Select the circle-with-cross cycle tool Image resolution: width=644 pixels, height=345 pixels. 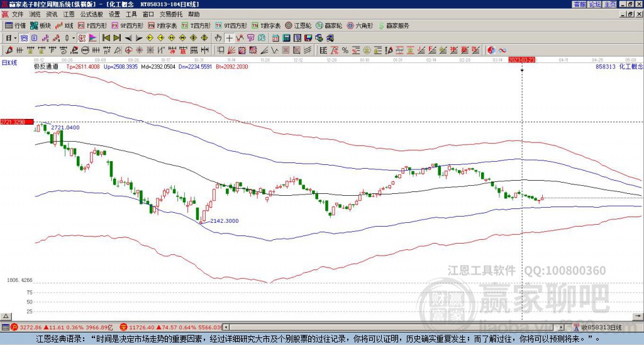click(128, 50)
